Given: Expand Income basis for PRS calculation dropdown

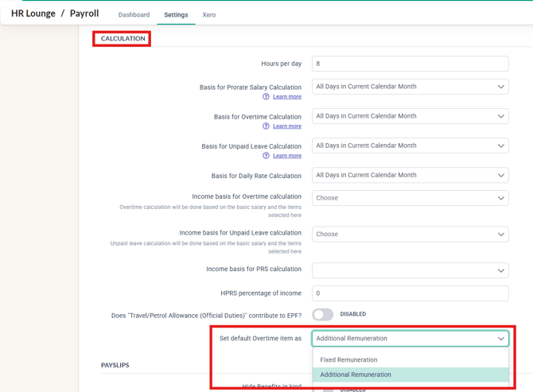Looking at the screenshot, I should pos(410,270).
